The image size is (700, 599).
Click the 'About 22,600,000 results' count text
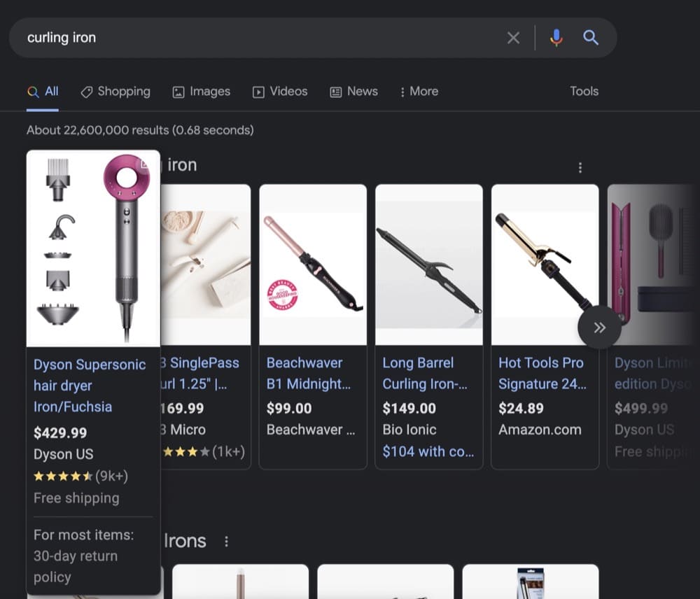click(x=140, y=130)
